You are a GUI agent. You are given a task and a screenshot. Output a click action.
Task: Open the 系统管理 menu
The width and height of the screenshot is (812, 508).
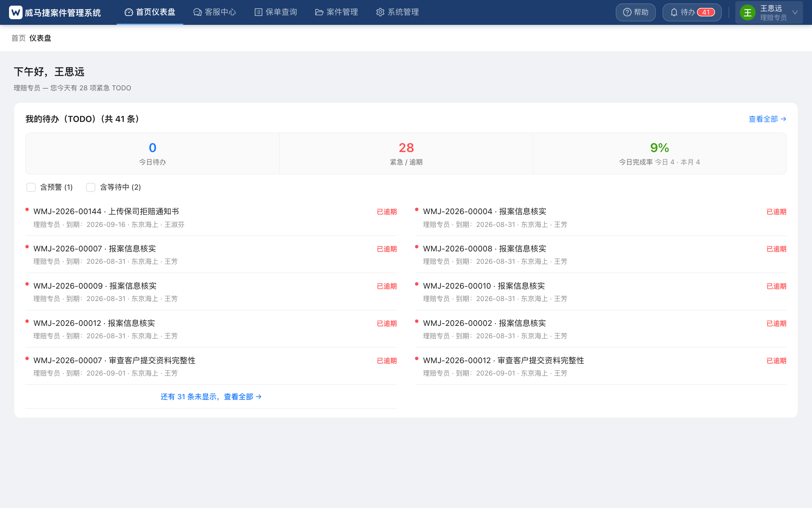[x=397, y=12]
